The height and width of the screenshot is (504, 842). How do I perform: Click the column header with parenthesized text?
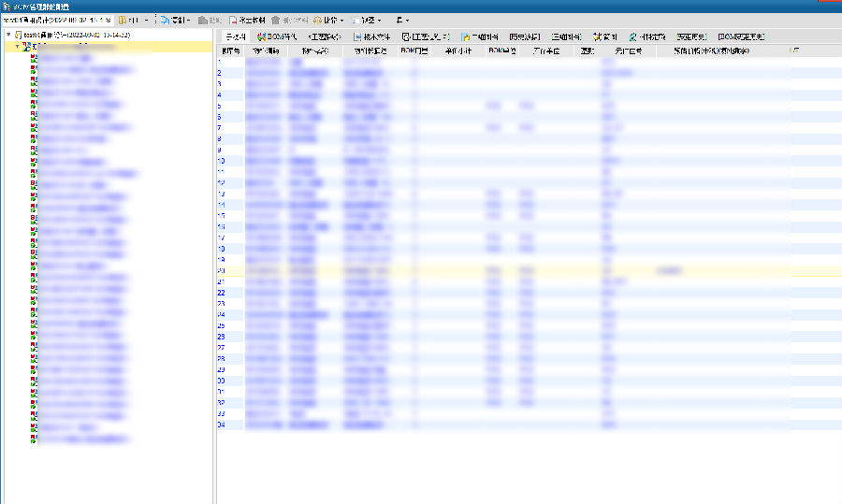[x=712, y=51]
